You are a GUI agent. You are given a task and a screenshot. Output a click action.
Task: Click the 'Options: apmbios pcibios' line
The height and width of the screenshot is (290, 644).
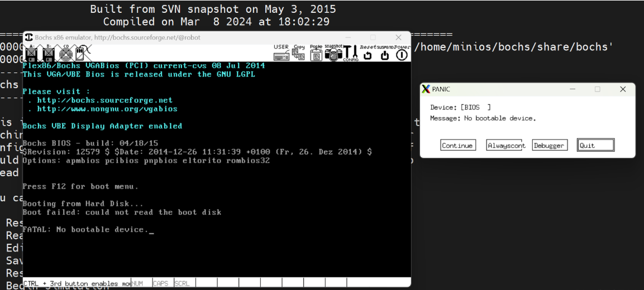click(x=146, y=161)
